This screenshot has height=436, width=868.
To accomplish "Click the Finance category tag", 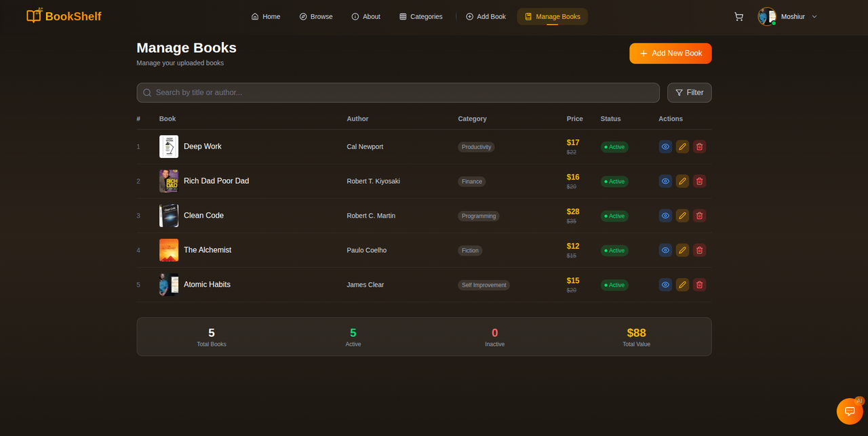I will [471, 181].
